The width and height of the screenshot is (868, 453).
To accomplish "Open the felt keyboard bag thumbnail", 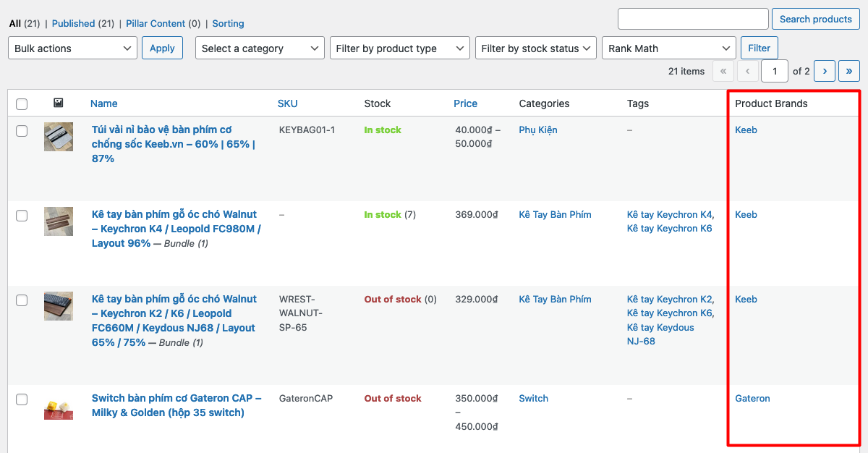I will [59, 137].
